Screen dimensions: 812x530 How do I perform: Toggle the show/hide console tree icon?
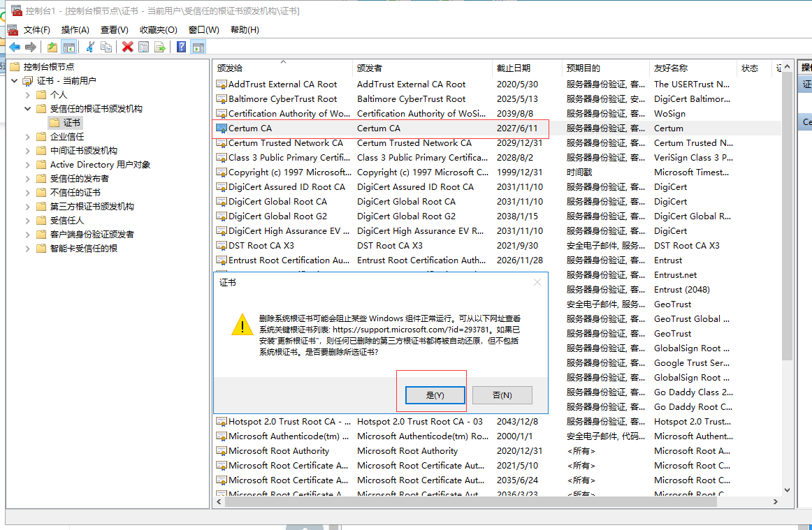[x=69, y=47]
